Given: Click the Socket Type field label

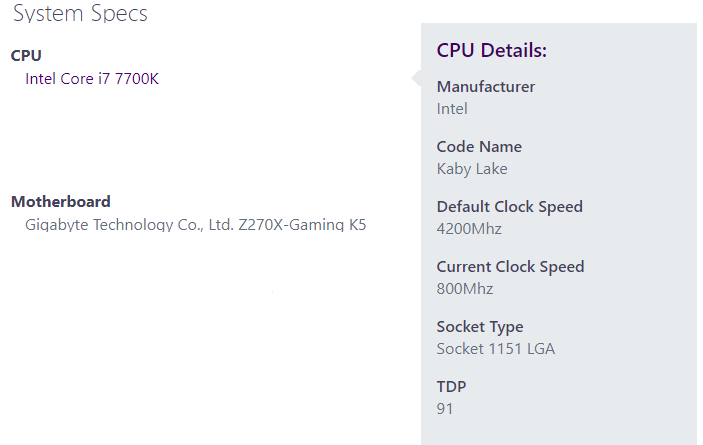Looking at the screenshot, I should coord(480,327).
